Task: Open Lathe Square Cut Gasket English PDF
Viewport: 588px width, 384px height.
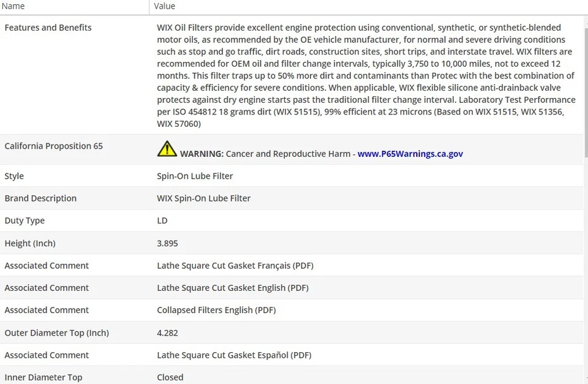Action: 233,288
